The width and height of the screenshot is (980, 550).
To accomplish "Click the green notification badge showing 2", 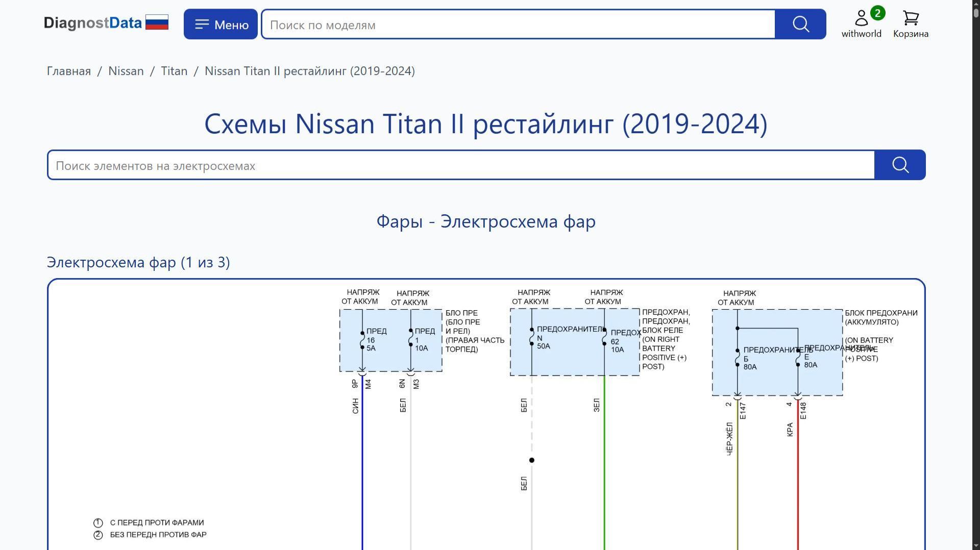I will [877, 13].
